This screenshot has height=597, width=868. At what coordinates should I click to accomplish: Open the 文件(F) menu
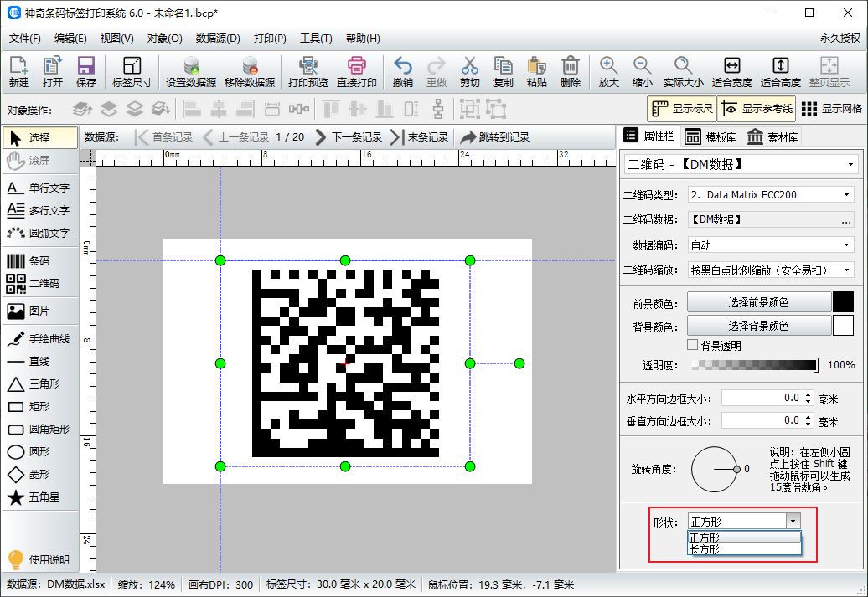25,39
